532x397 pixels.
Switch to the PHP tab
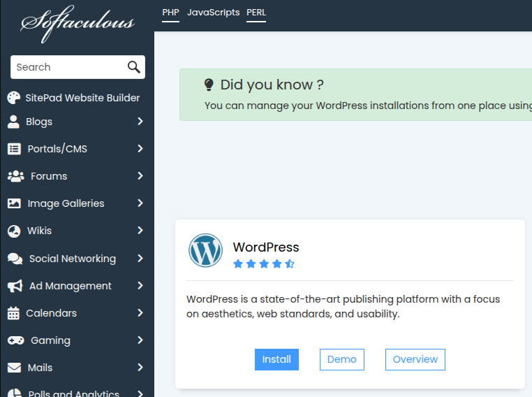point(170,13)
